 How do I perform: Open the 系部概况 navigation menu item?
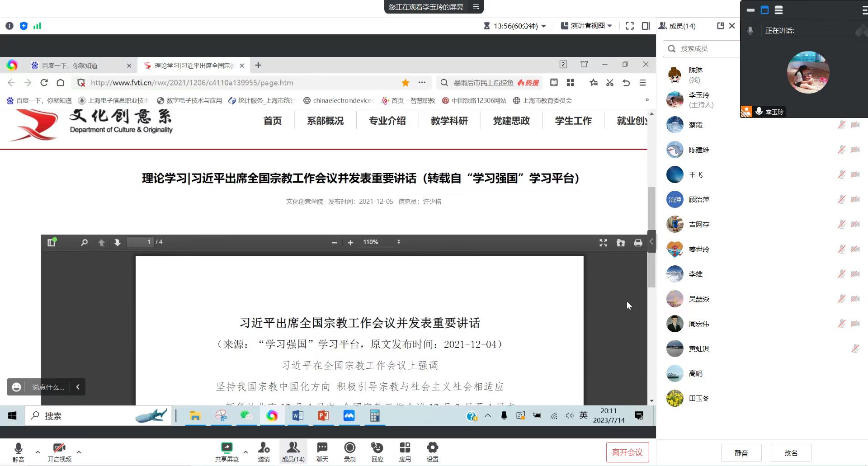(x=325, y=121)
